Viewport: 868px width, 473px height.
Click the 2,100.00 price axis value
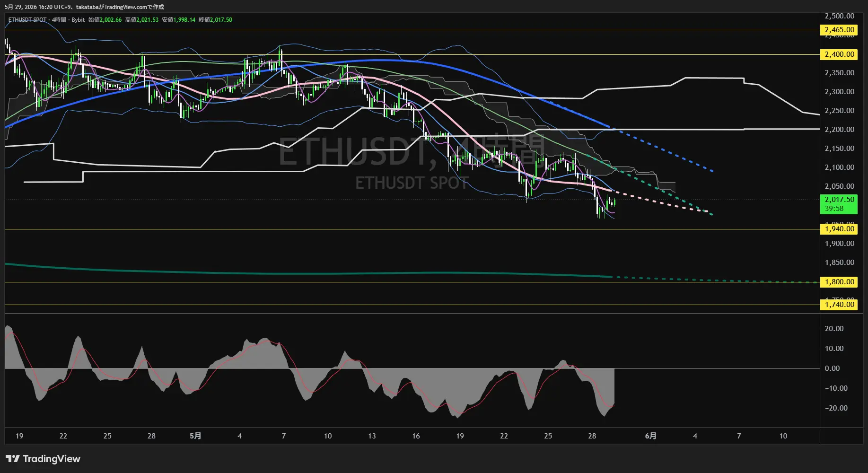point(839,167)
